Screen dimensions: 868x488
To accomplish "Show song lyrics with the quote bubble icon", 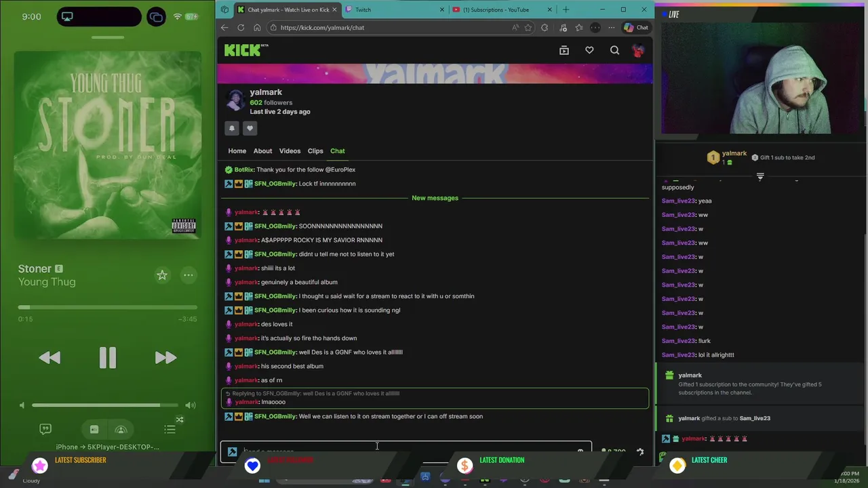I will [45, 429].
